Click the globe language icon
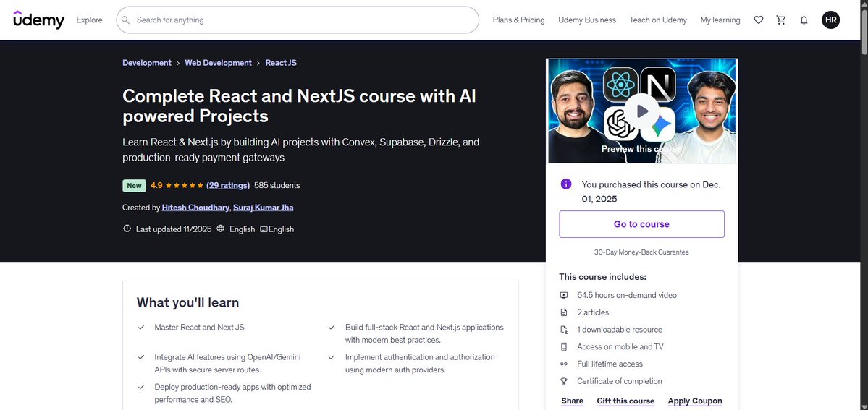 220,229
